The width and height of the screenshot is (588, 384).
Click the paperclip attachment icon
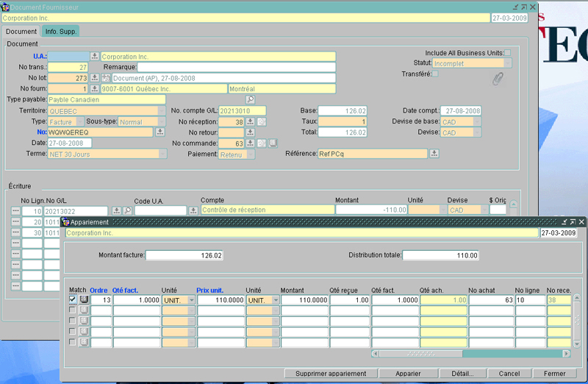pos(498,77)
